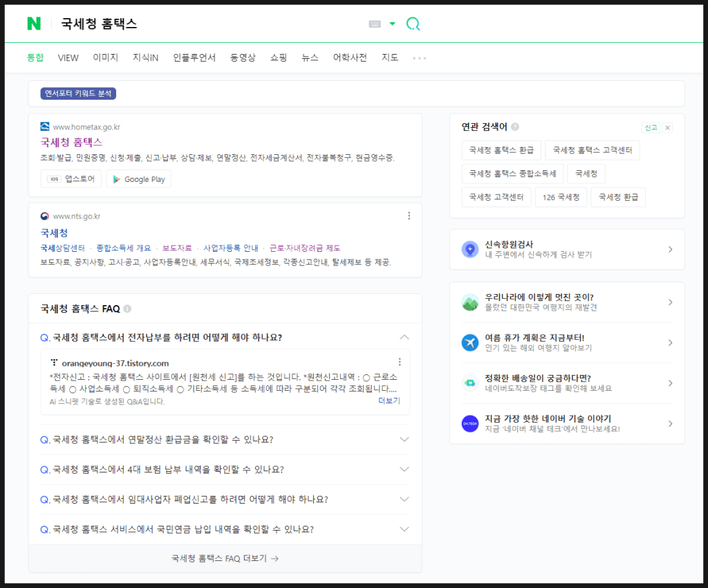Click the Google Play button
The height and width of the screenshot is (588, 708).
138,179
